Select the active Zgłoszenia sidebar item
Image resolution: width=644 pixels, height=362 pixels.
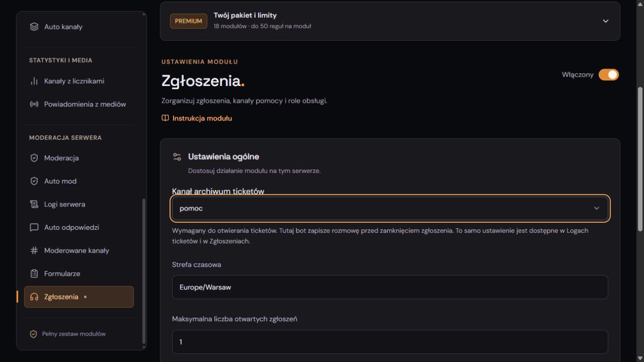(79, 297)
